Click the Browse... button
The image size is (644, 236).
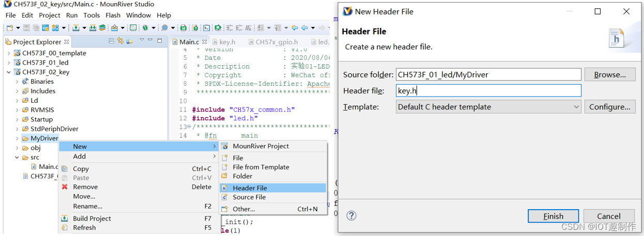click(x=610, y=74)
